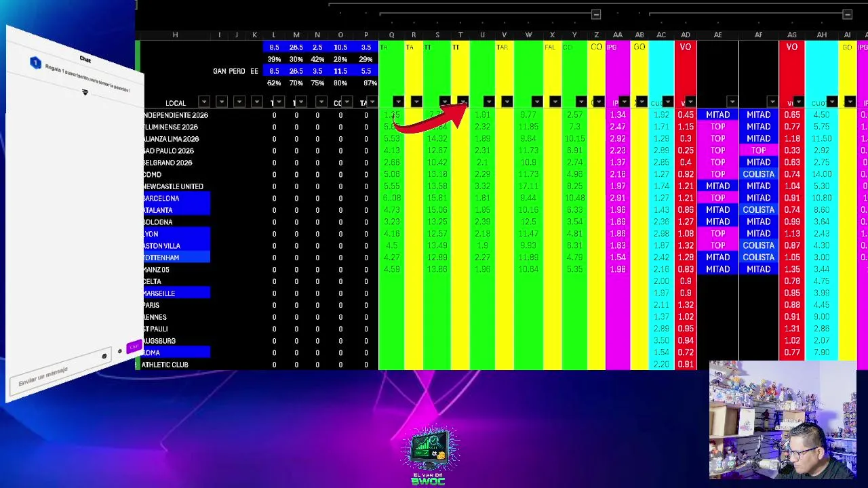868x488 pixels.
Task: Open filter arrow in column AH
Action: tap(831, 102)
